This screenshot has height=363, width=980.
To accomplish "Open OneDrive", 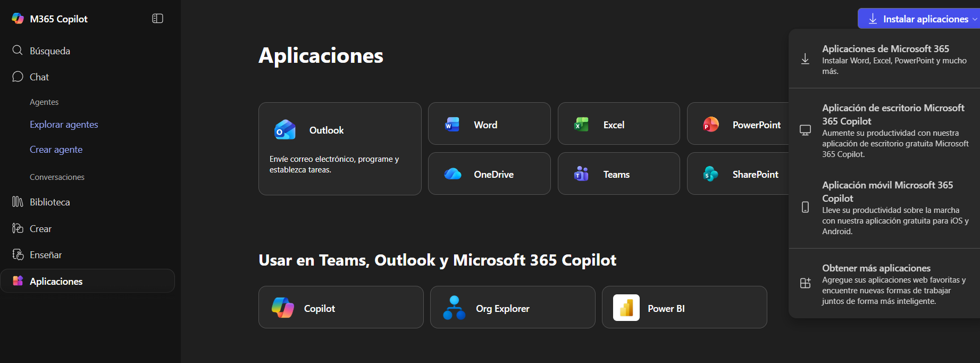I will (489, 174).
